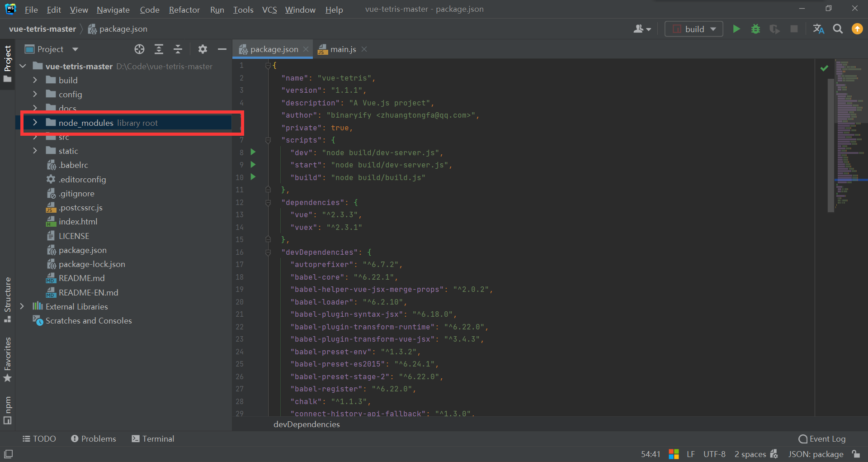Image resolution: width=868 pixels, height=462 pixels.
Task: Click the green inspection checkmark
Action: [824, 68]
